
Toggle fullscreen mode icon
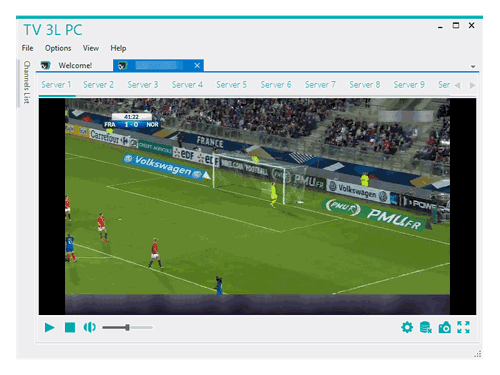pos(463,327)
